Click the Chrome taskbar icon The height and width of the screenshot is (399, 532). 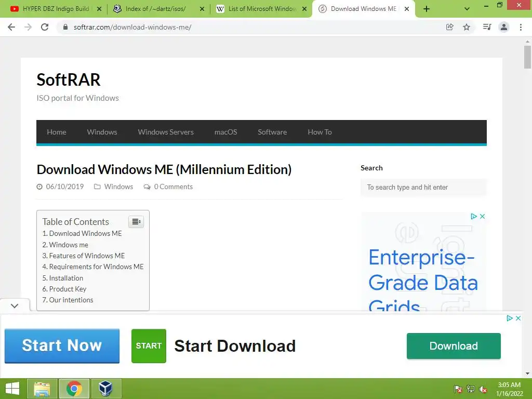click(x=74, y=389)
